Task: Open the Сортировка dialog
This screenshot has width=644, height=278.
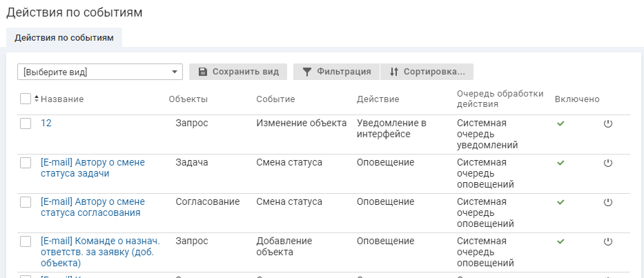Action: [x=427, y=72]
